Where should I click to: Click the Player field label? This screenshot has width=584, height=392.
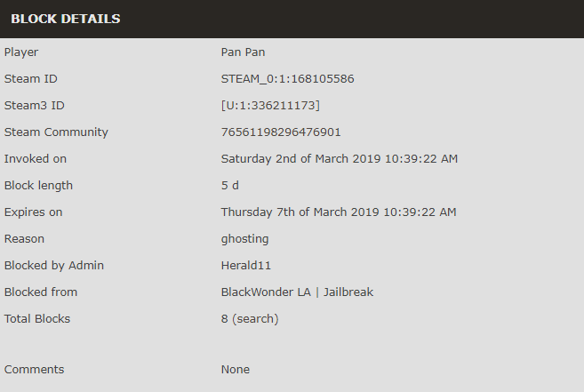(x=21, y=52)
